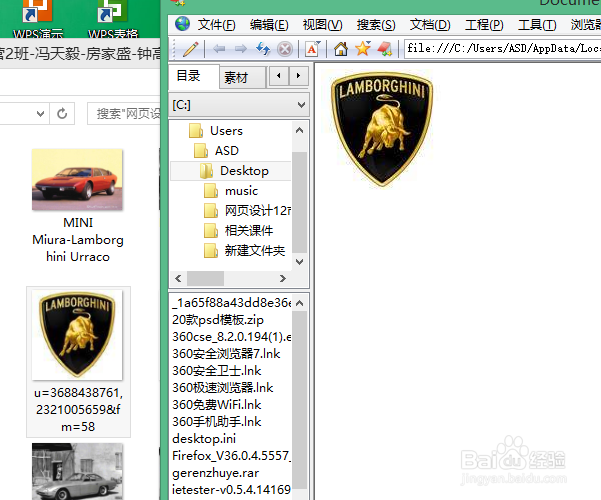Select file 360安全浏览器7.lnk
The height and width of the screenshot is (500, 601).
(226, 354)
